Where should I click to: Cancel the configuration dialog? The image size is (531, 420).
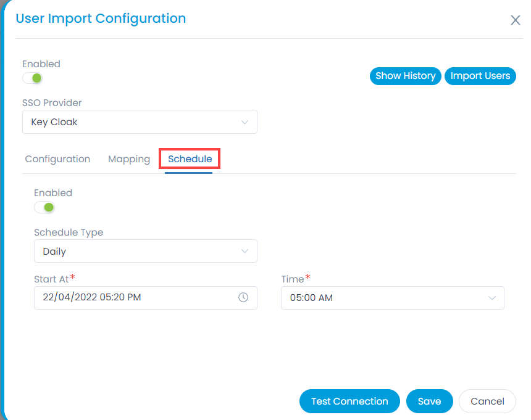click(487, 401)
